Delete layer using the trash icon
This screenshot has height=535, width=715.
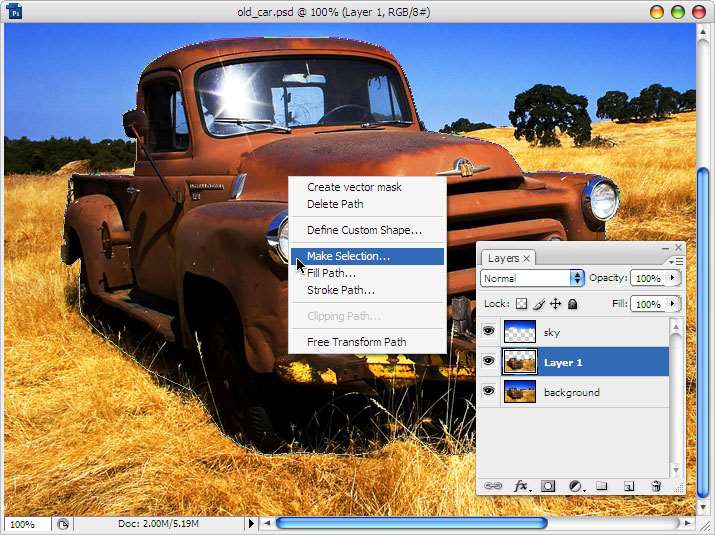click(656, 486)
